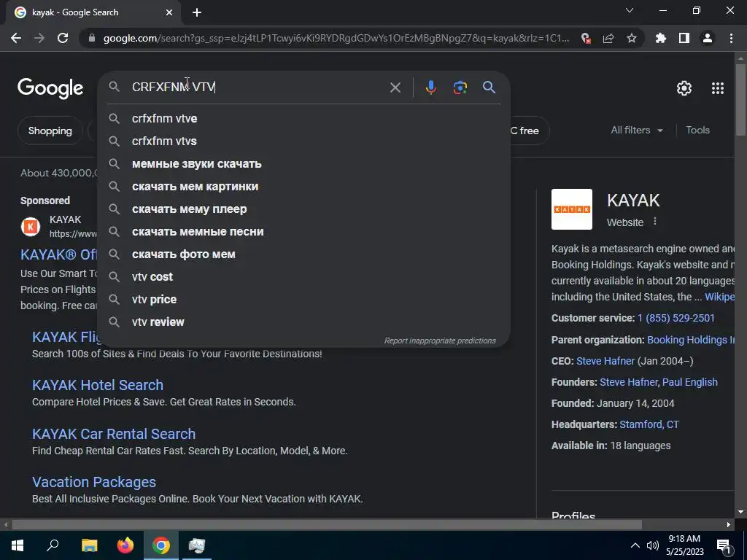This screenshot has height=560, width=747.
Task: Open the tab search chevron
Action: pyautogui.click(x=630, y=10)
